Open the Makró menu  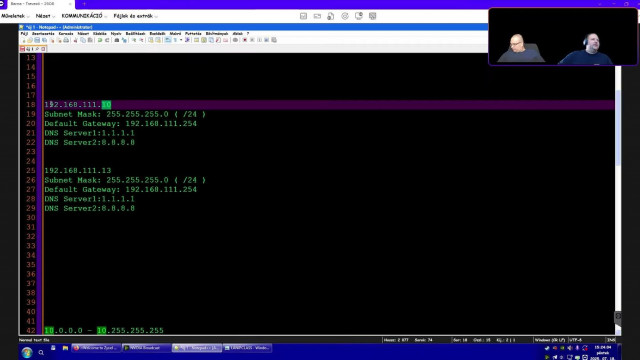[x=175, y=33]
